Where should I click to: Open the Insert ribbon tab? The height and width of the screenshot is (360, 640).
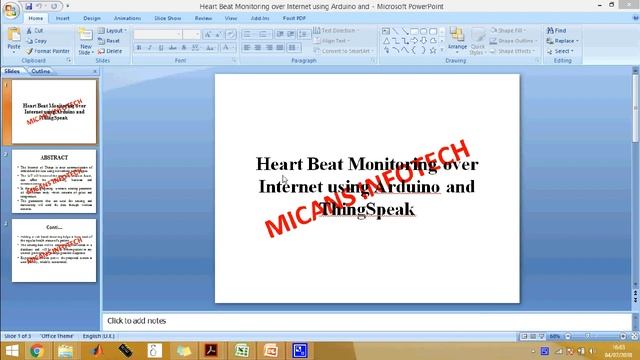pos(62,18)
